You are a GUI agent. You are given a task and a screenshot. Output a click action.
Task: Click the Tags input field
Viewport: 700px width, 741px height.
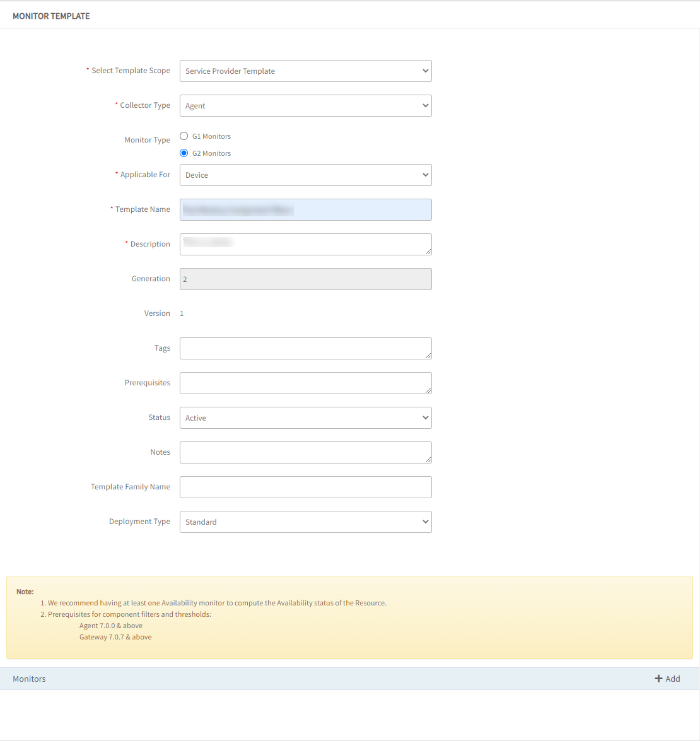(x=305, y=348)
